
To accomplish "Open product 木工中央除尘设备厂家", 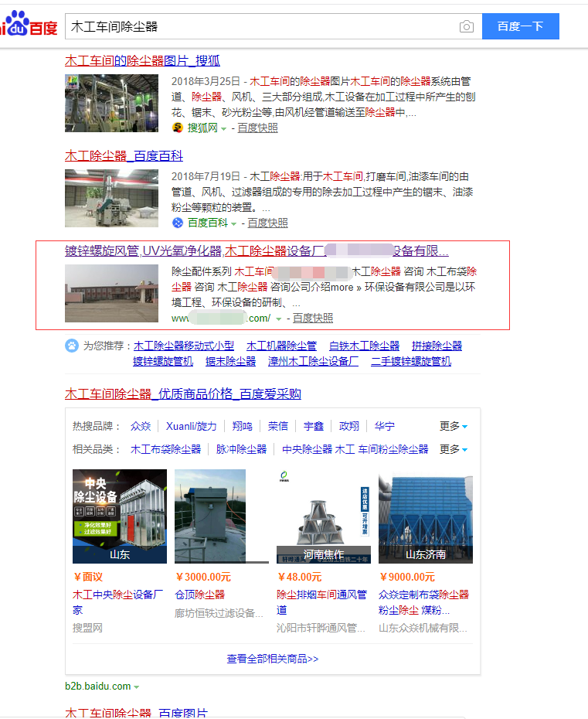I will 117,602.
